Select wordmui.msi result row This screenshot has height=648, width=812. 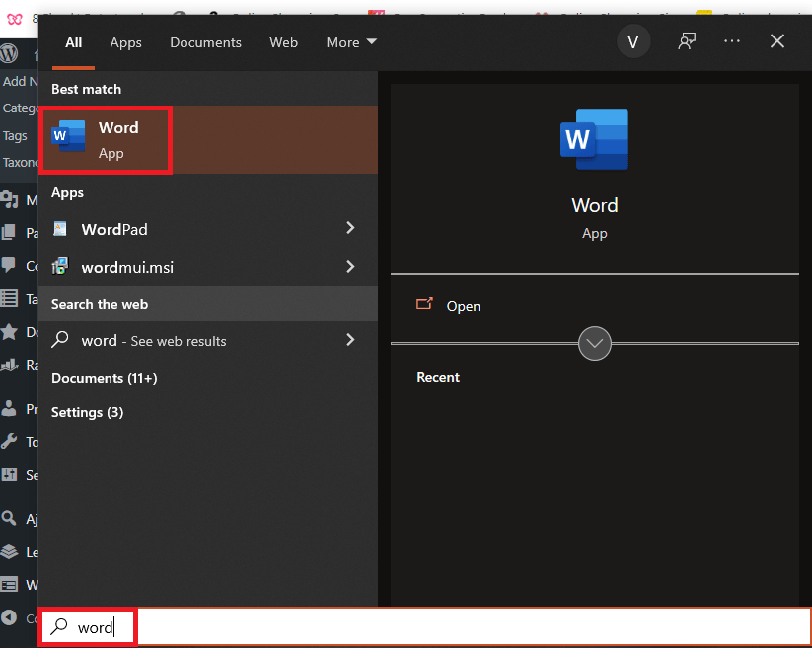point(208,267)
